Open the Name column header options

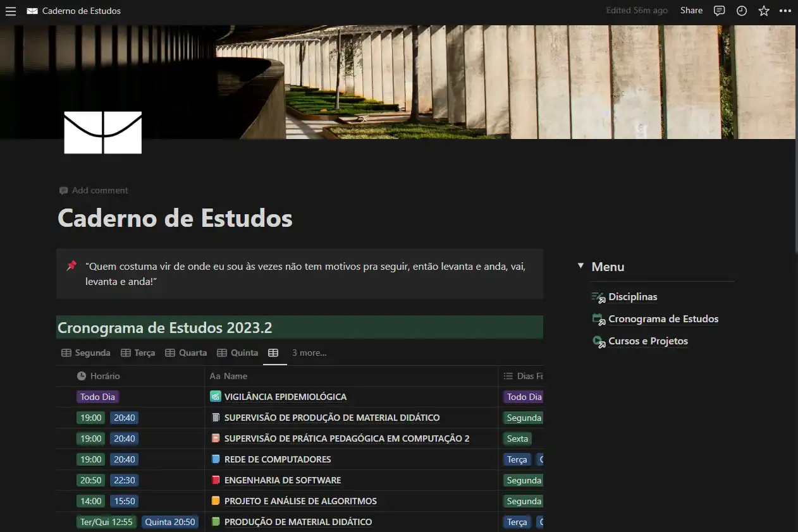point(235,376)
